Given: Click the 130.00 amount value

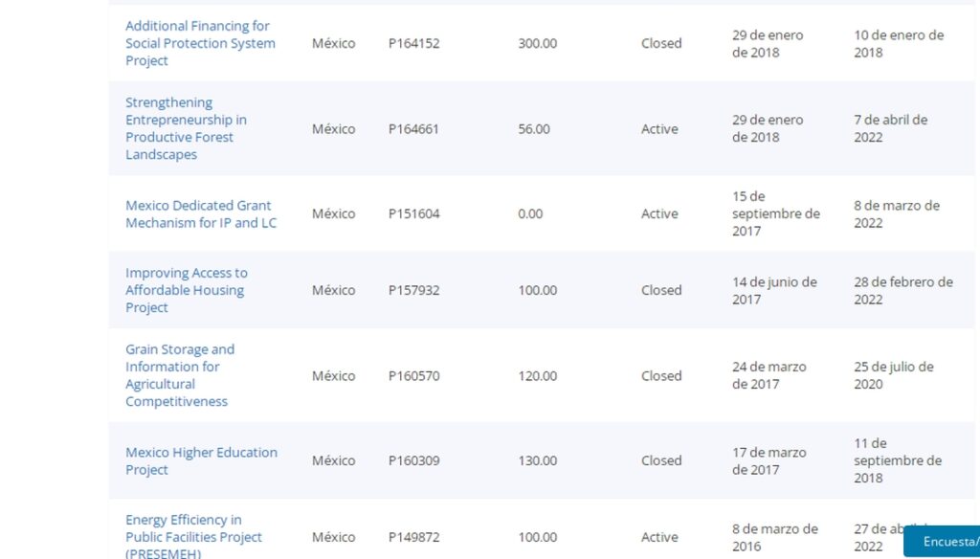Looking at the screenshot, I should [x=537, y=460].
